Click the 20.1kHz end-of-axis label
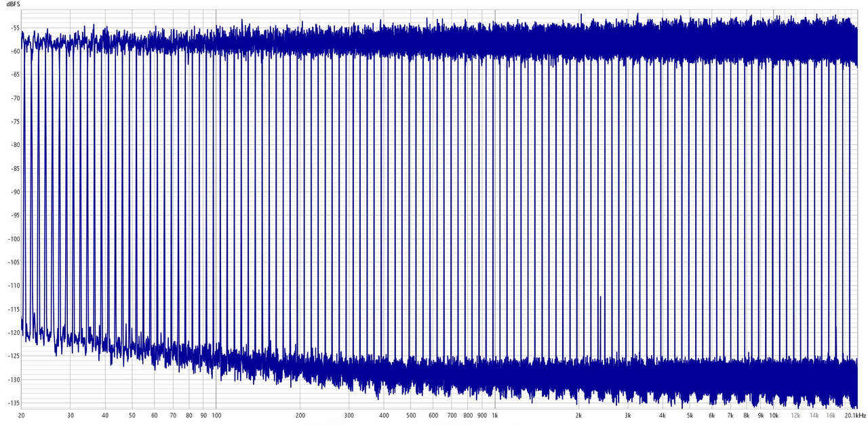This screenshot has height=425, width=868. (855, 415)
